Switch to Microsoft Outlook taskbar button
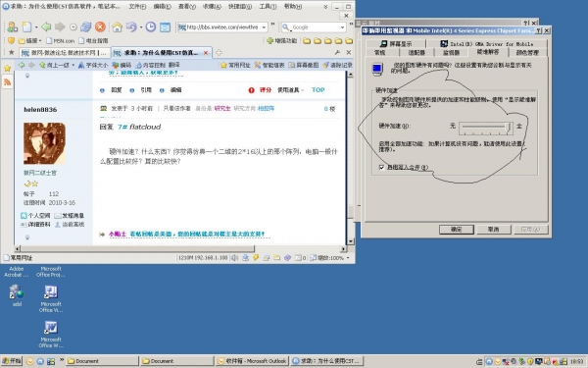 [x=252, y=361]
